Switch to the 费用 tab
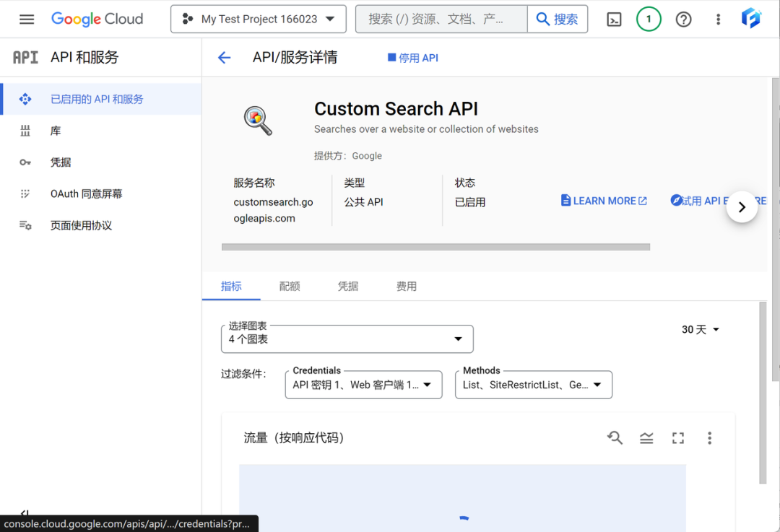The width and height of the screenshot is (780, 532). pyautogui.click(x=407, y=287)
